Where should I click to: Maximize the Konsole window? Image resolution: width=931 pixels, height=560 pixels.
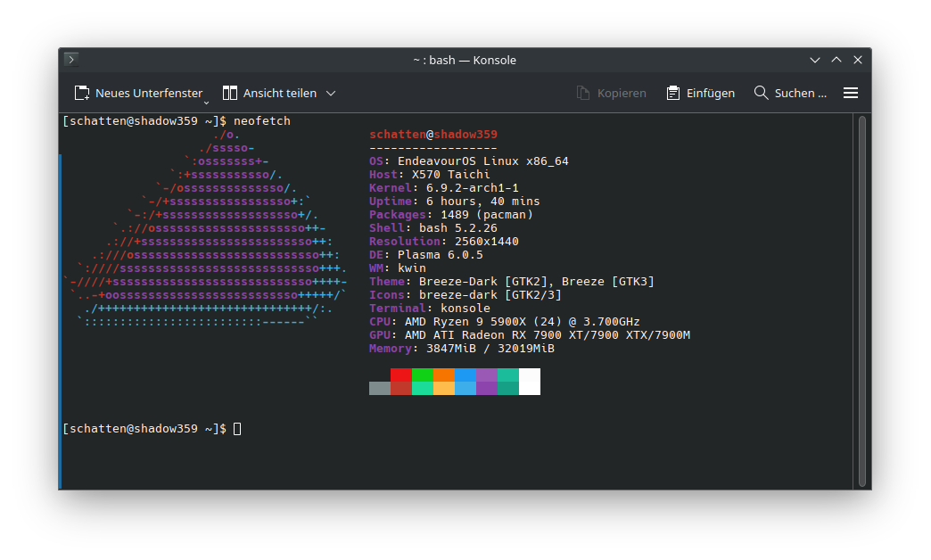pos(836,60)
